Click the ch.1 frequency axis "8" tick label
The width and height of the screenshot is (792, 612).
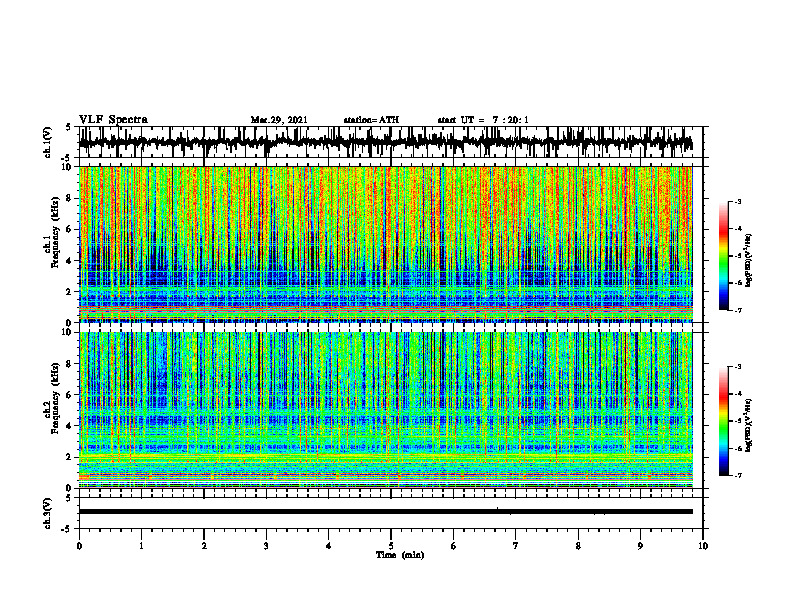tap(69, 198)
